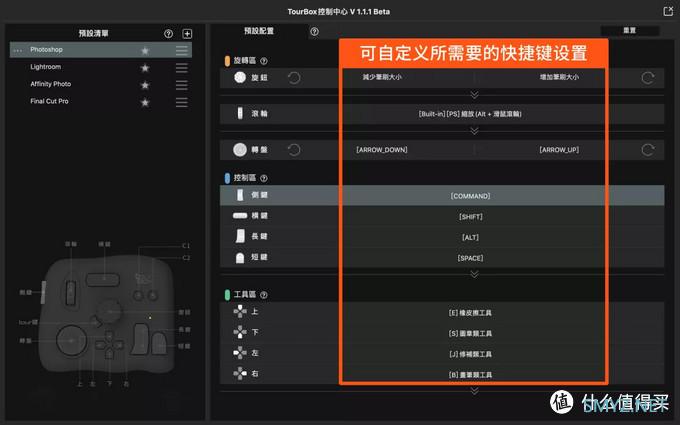Select the [E]橡皮擦工具 assignment for 上
Viewport: 680px width, 425px height.
(x=470, y=313)
